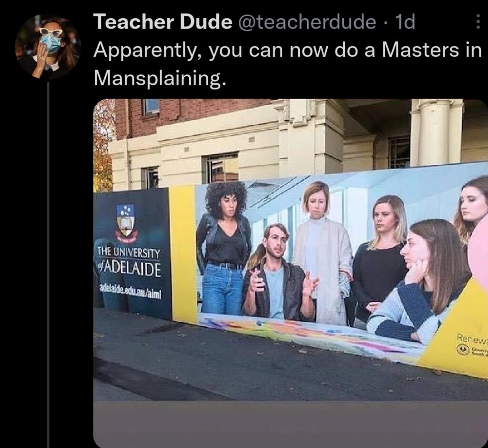Click the blue face mask in avatar
Screen dimensions: 488x448
[x=51, y=43]
